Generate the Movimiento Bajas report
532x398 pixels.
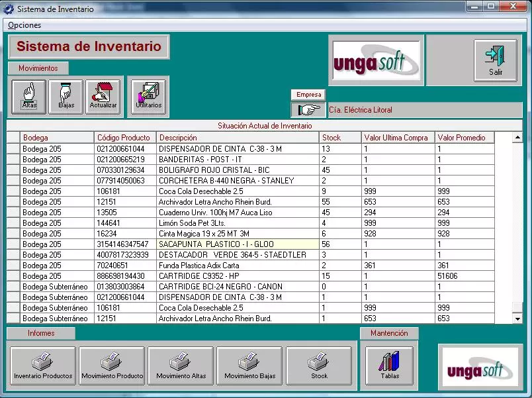[249, 364]
